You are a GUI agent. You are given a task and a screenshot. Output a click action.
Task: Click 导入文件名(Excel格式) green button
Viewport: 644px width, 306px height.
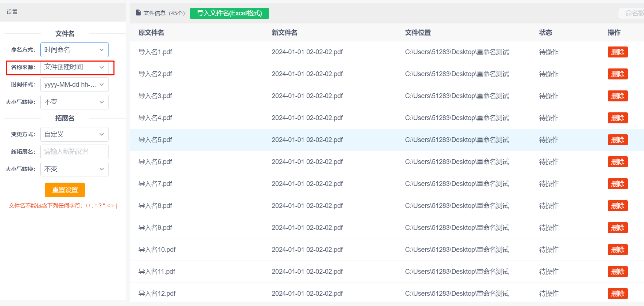tap(229, 13)
